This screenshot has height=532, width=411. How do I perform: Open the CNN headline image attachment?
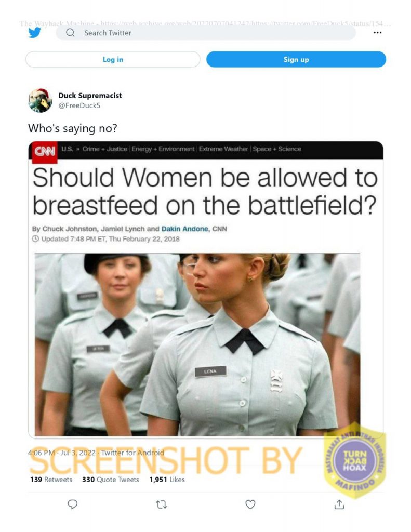(206, 290)
